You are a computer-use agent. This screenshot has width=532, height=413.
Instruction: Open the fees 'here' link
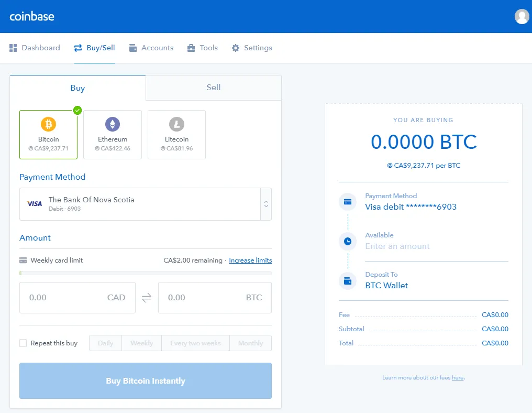pos(458,378)
